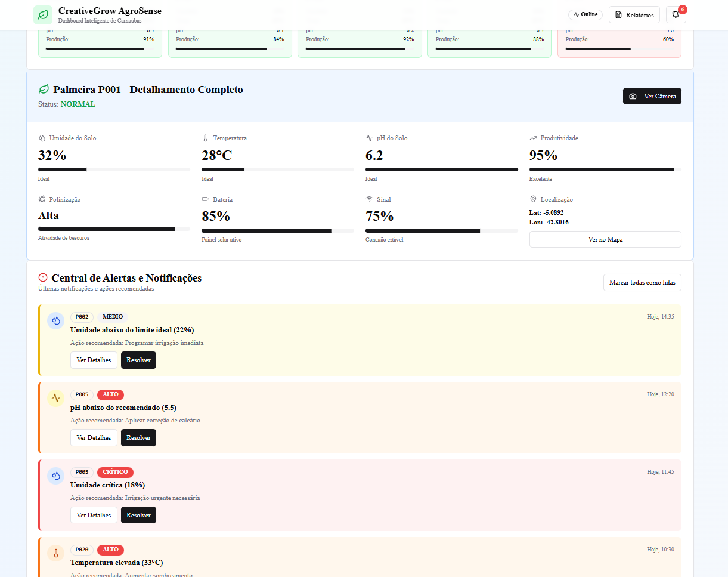
Task: Click the red alert icon beside Central de Alertas
Action: tap(43, 277)
